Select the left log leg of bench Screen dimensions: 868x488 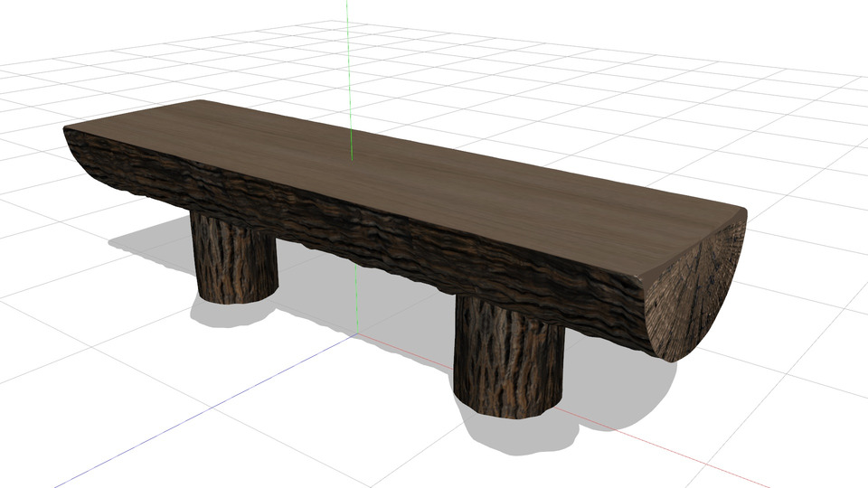click(235, 262)
